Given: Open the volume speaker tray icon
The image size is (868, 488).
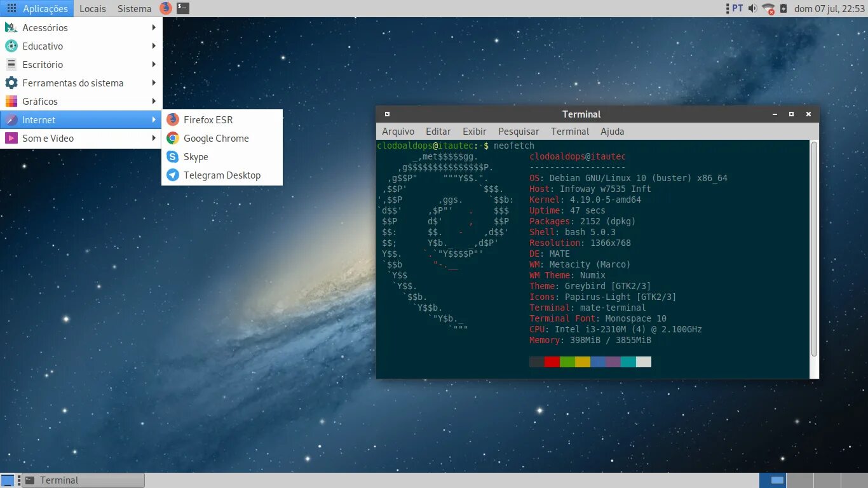Looking at the screenshot, I should point(752,8).
